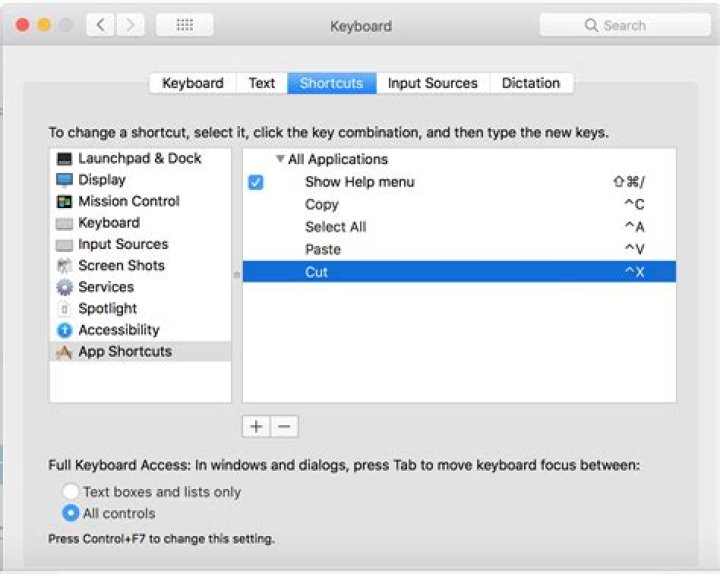
Task: Select the Select All shortcut row
Action: (x=459, y=227)
